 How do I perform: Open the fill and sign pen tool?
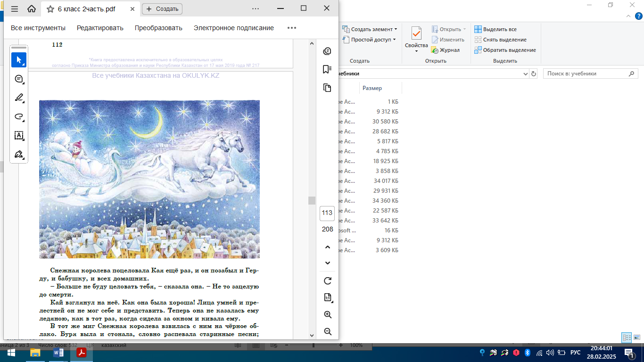point(19,155)
